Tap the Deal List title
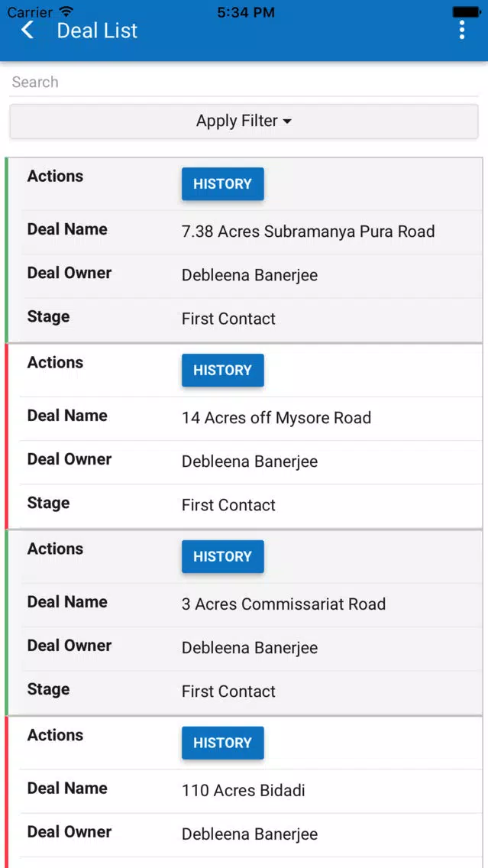 click(98, 31)
